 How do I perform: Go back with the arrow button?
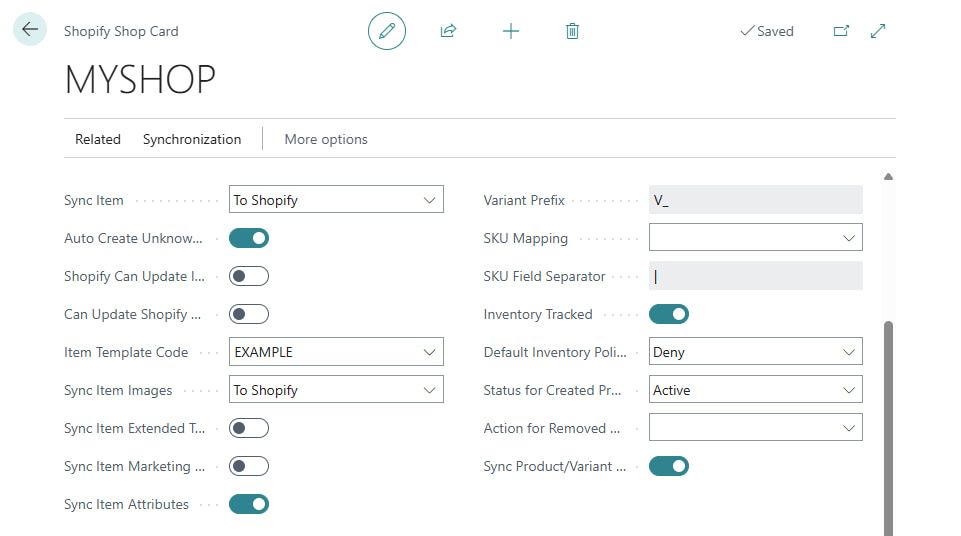pyautogui.click(x=29, y=29)
